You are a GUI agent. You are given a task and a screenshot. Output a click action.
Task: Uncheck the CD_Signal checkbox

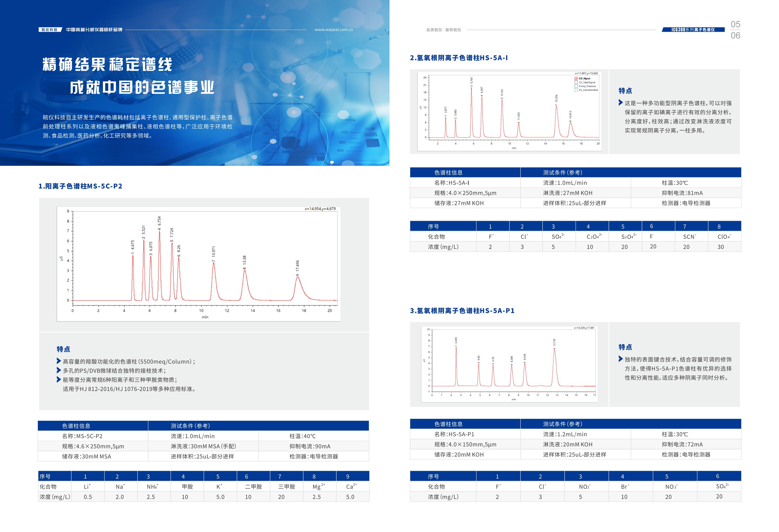tap(576, 78)
